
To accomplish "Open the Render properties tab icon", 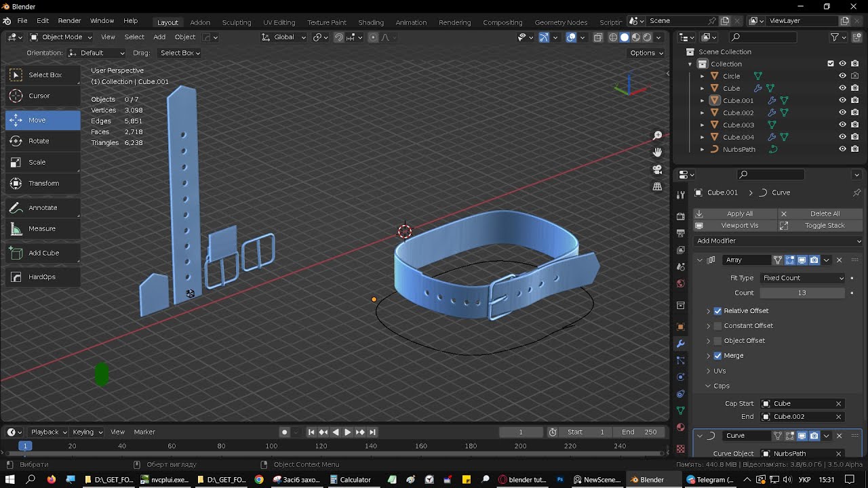I will pos(681,217).
